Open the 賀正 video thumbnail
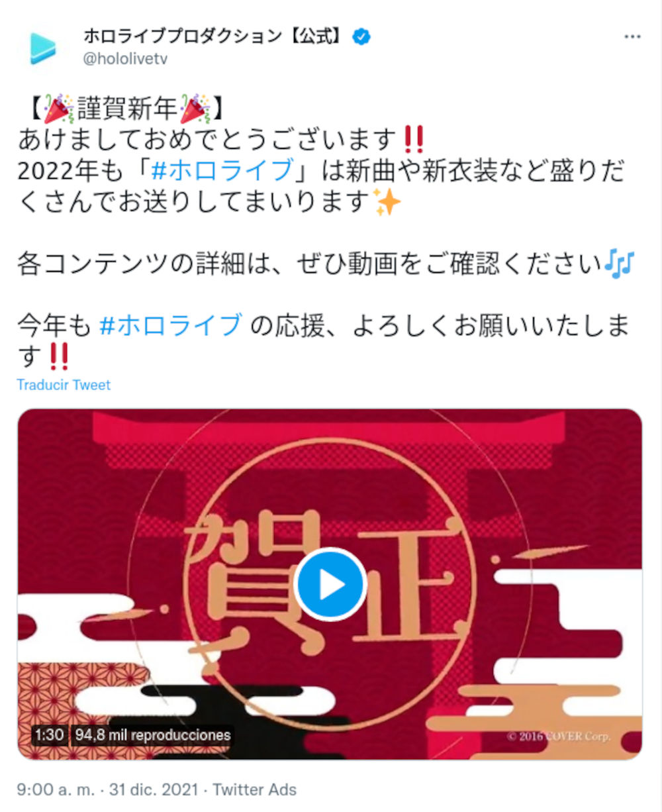662x812 pixels. point(330,584)
